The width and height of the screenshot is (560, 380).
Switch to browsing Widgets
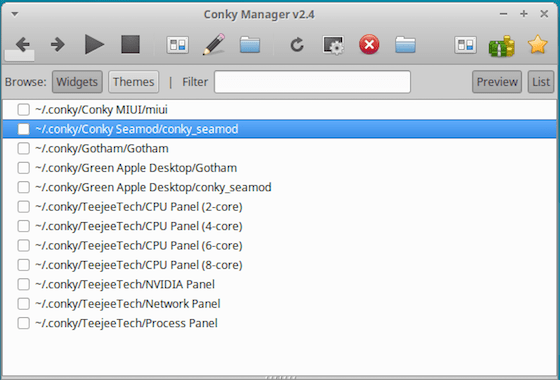(77, 82)
